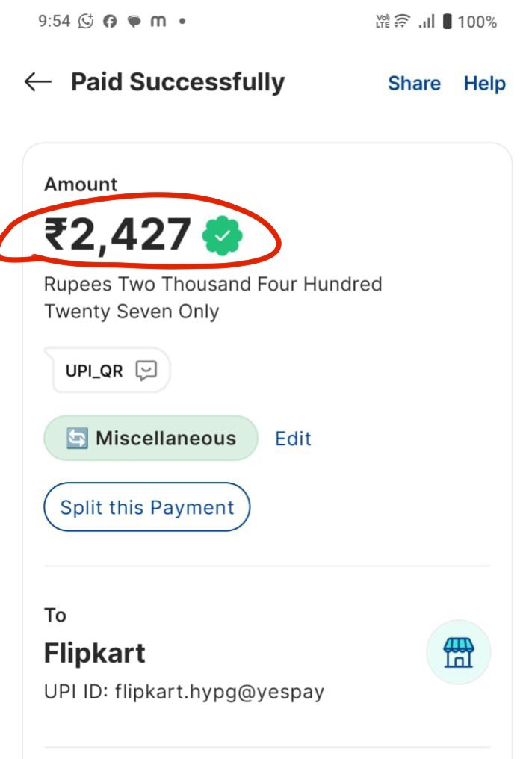The image size is (532, 759).
Task: Tap the message icon beside UPI_QR
Action: tap(146, 371)
